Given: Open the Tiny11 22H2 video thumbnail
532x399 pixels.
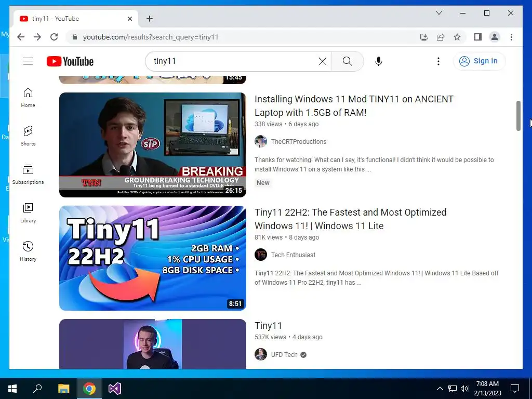Looking at the screenshot, I should pos(153,258).
